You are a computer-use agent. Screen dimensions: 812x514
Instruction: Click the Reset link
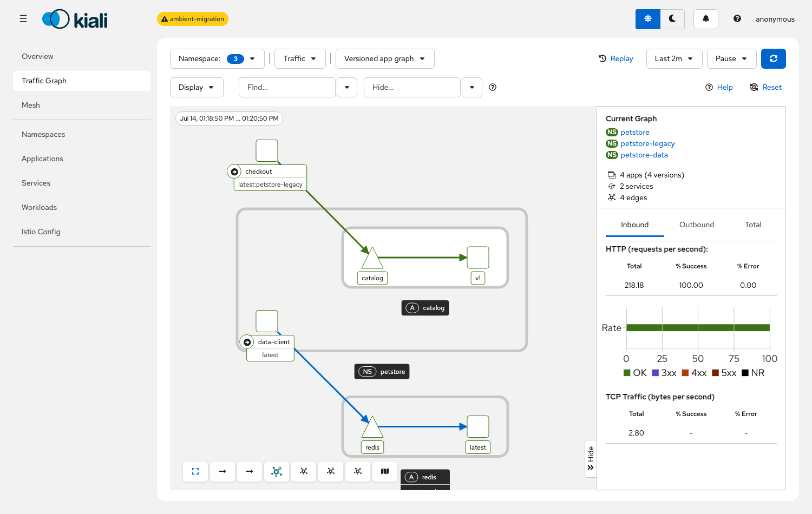click(765, 87)
